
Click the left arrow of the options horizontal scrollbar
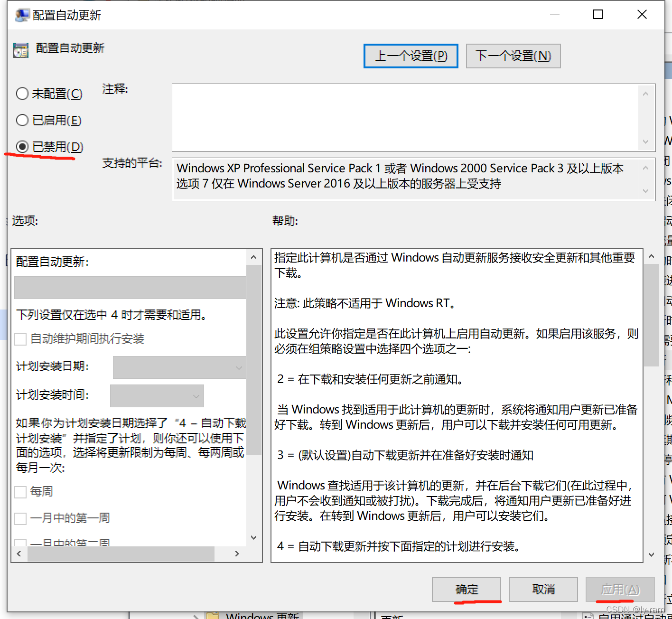19,553
